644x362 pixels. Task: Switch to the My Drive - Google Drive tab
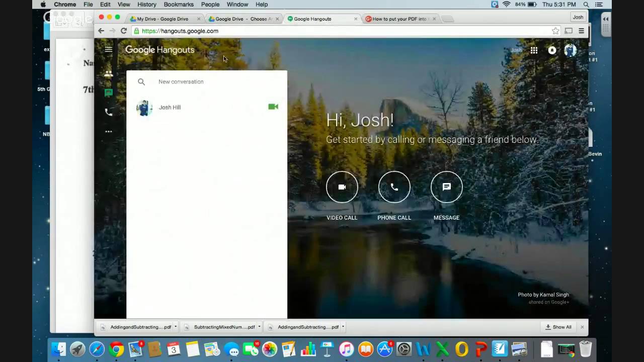click(x=162, y=19)
